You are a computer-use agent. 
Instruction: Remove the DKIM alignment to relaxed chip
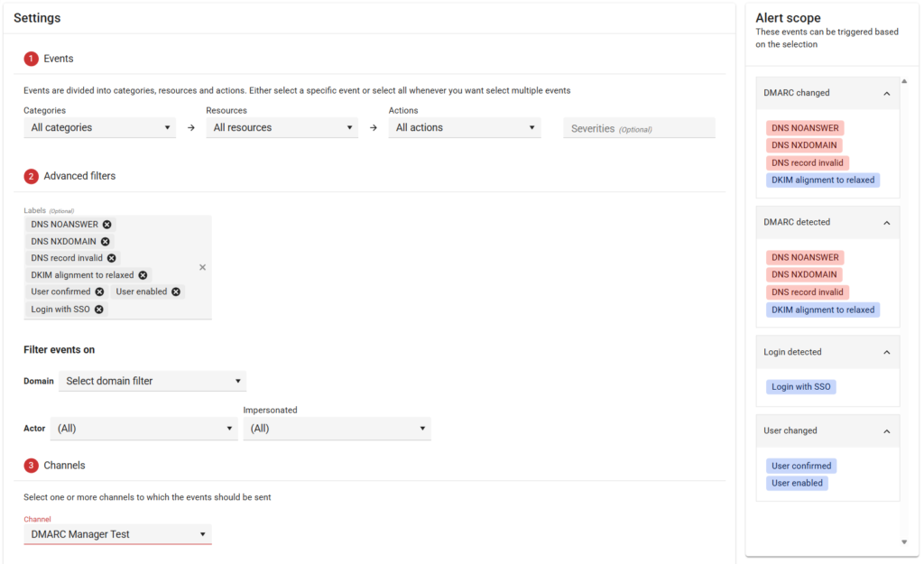point(143,275)
